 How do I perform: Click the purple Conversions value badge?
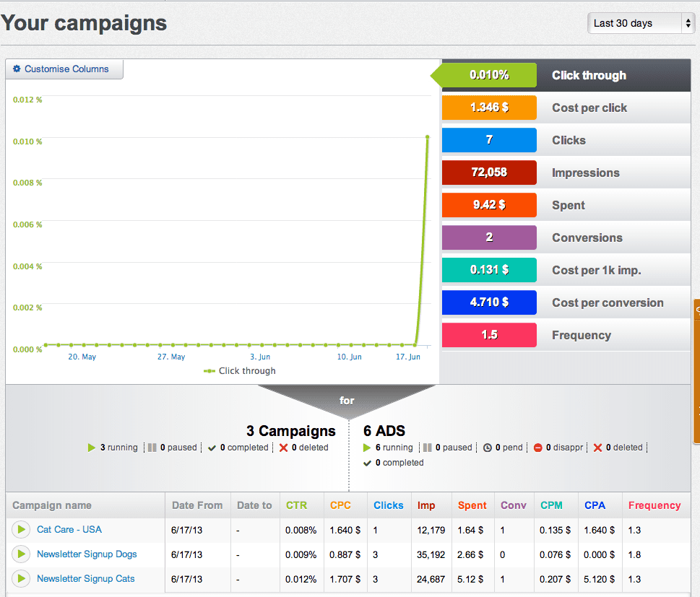[x=489, y=238]
